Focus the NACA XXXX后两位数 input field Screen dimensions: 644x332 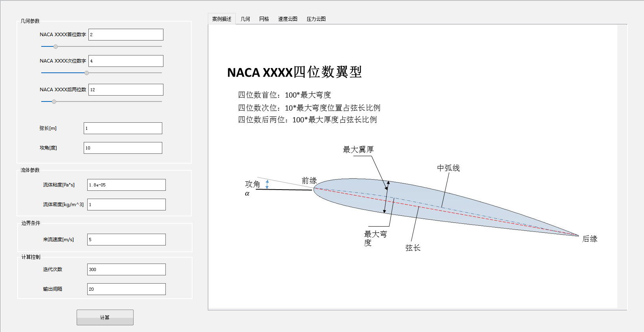pos(126,90)
